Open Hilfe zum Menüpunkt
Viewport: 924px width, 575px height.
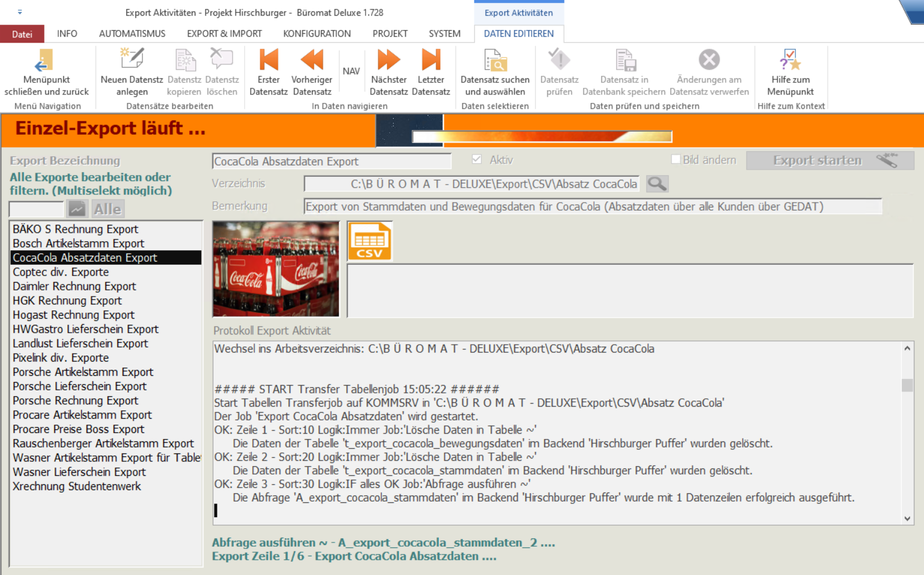pyautogui.click(x=790, y=61)
